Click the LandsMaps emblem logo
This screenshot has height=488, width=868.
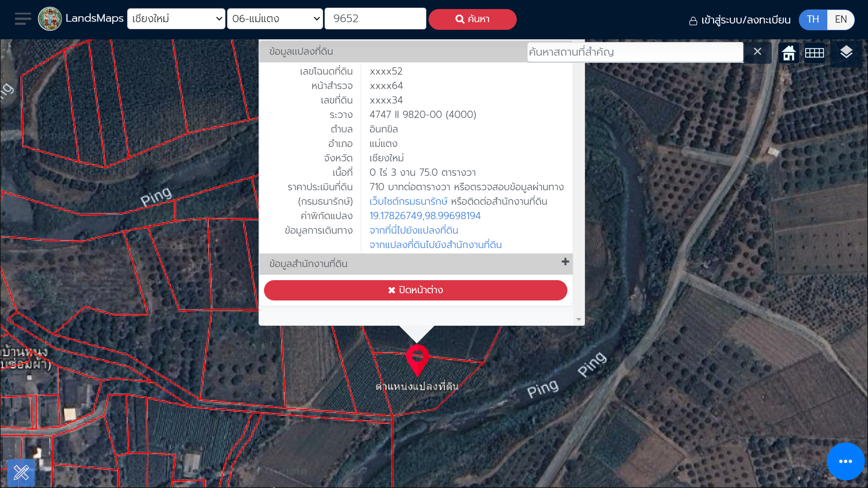(50, 19)
